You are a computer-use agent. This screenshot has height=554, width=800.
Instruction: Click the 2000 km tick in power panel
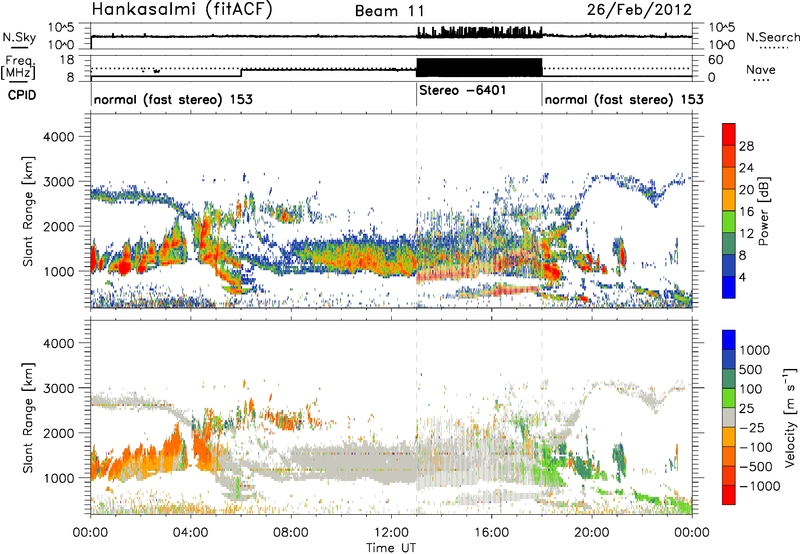pyautogui.click(x=58, y=226)
